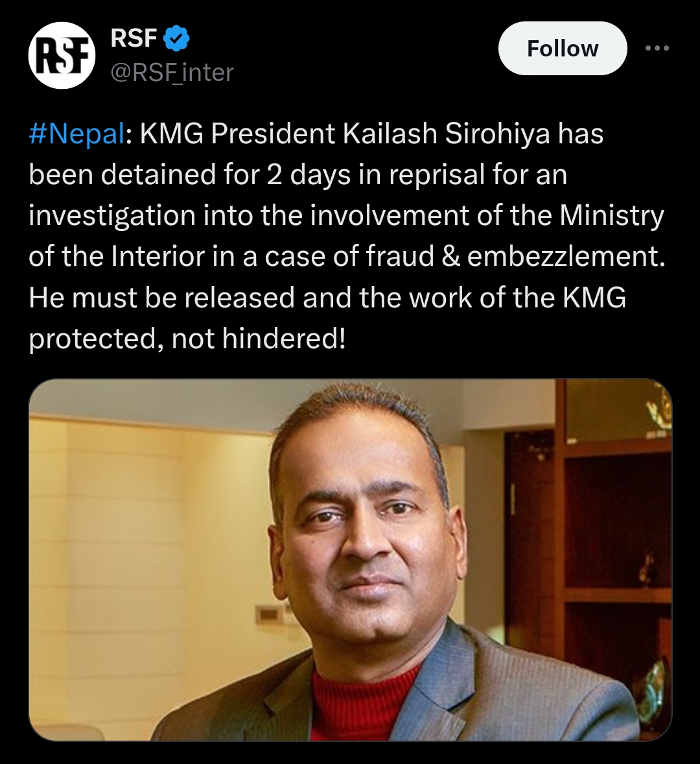Image resolution: width=700 pixels, height=764 pixels.
Task: Click the phrase 'detained for 2 days'
Action: (226, 174)
